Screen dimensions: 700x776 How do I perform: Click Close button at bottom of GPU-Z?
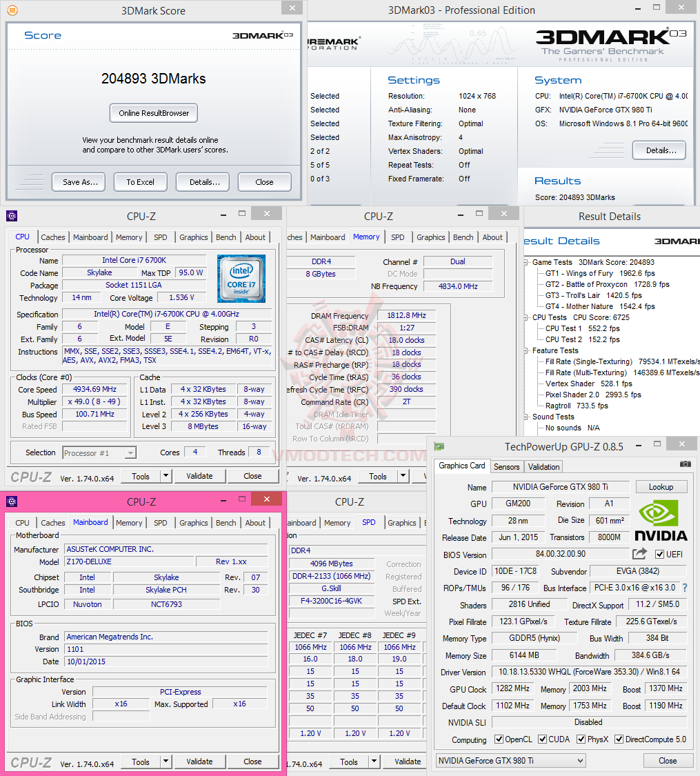[668, 761]
